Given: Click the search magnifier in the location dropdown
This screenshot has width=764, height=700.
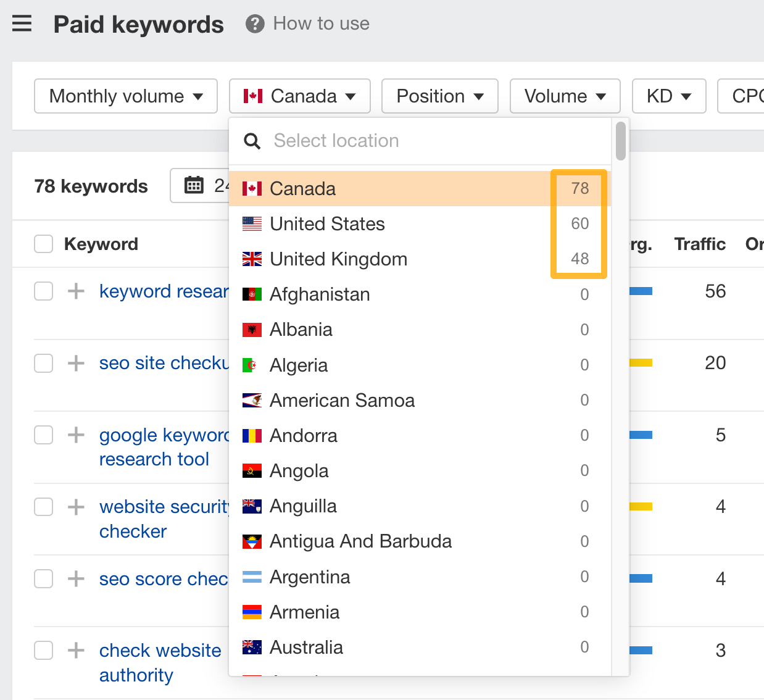Looking at the screenshot, I should pos(252,141).
